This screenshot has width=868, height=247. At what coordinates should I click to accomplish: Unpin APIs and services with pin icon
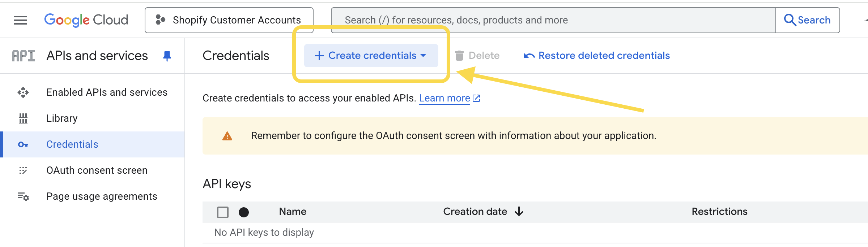[167, 56]
